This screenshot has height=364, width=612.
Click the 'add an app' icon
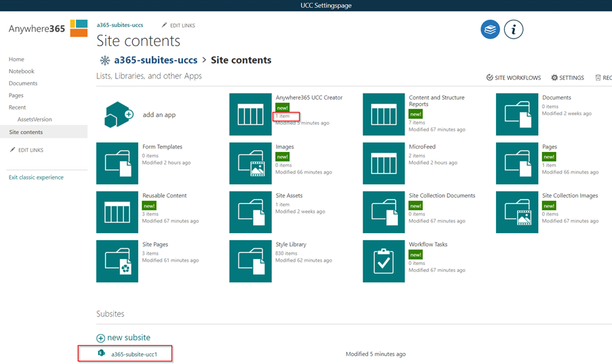[x=118, y=115]
